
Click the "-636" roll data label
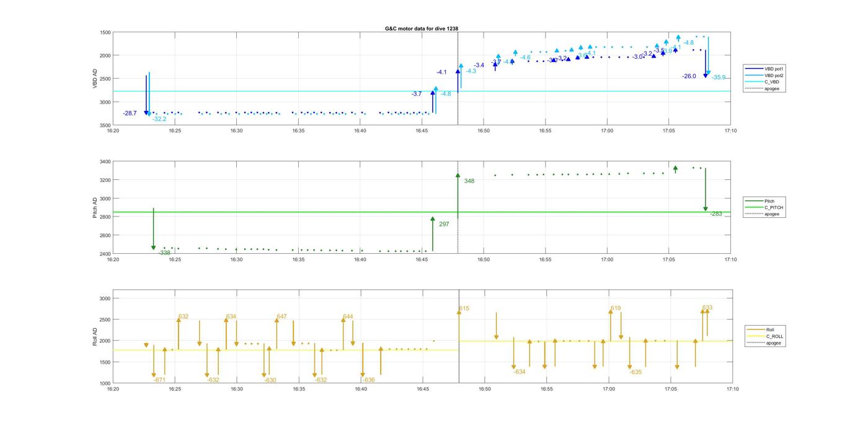[x=368, y=380]
